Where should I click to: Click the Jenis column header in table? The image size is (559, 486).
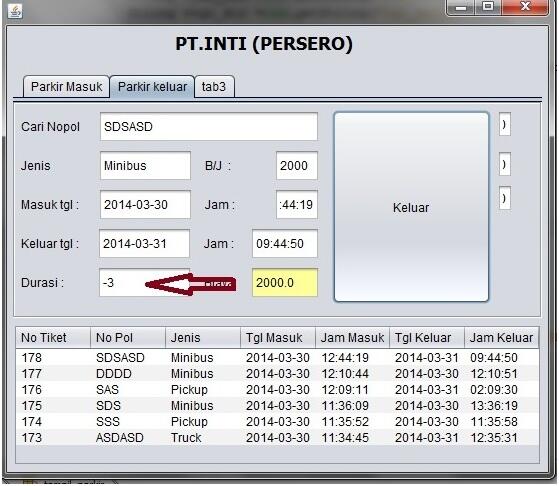coord(203,337)
